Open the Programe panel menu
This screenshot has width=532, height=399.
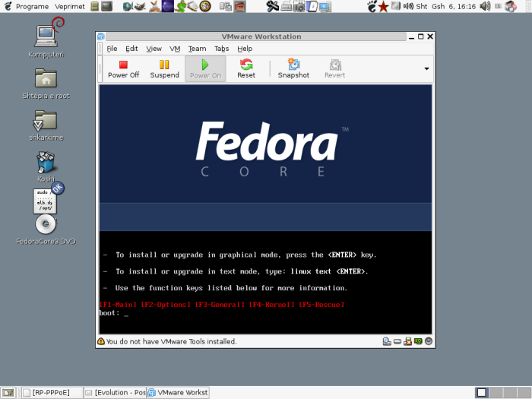tap(32, 6)
